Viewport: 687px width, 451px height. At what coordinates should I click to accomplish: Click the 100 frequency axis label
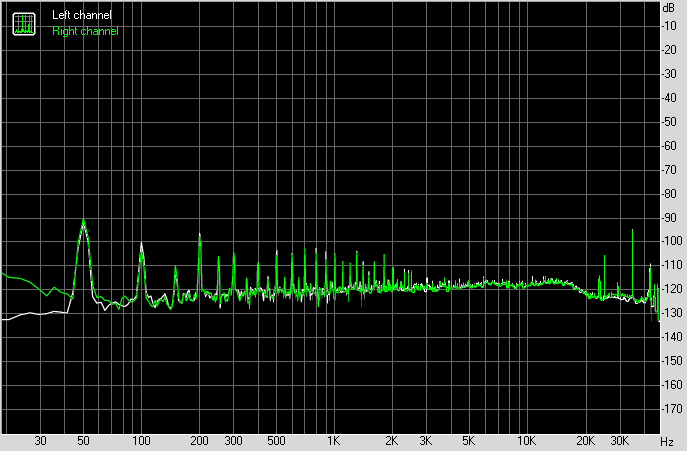tap(141, 441)
